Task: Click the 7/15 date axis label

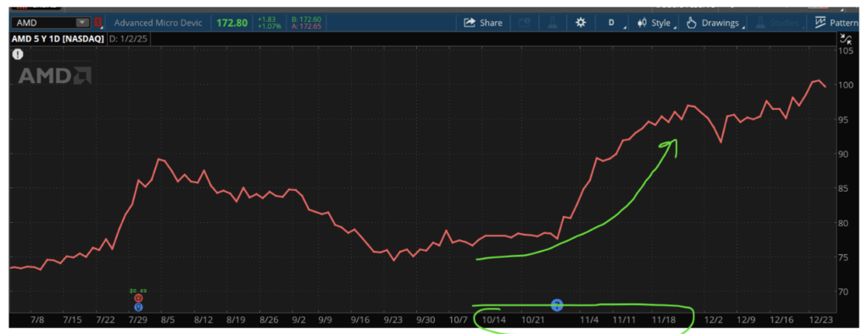Action: click(x=73, y=320)
